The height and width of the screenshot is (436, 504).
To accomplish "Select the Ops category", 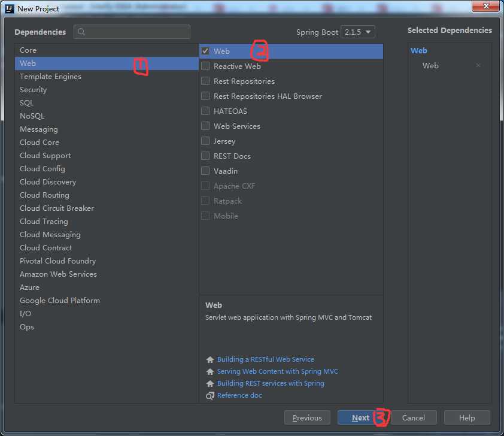I will tap(107, 327).
